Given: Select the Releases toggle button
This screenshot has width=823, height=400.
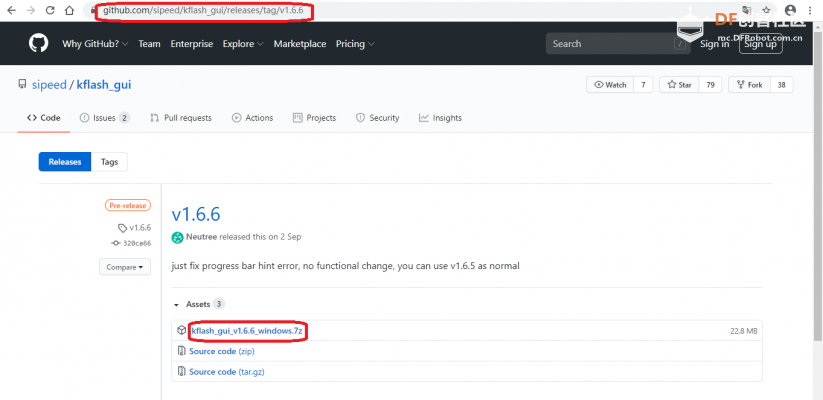Looking at the screenshot, I should (x=65, y=162).
